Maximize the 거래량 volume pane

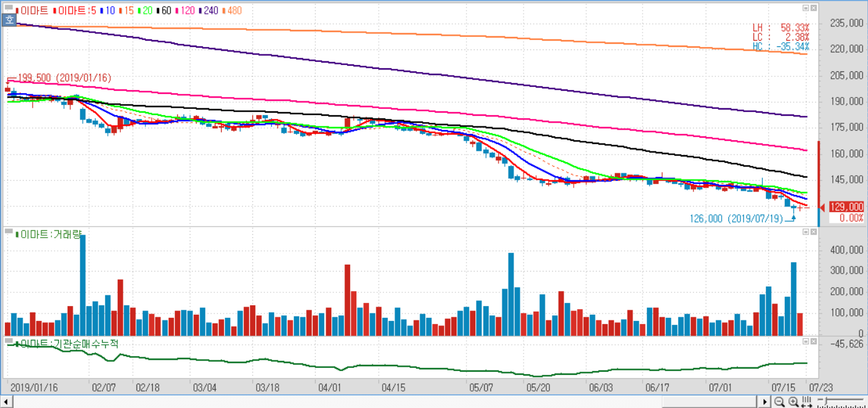tap(806, 232)
